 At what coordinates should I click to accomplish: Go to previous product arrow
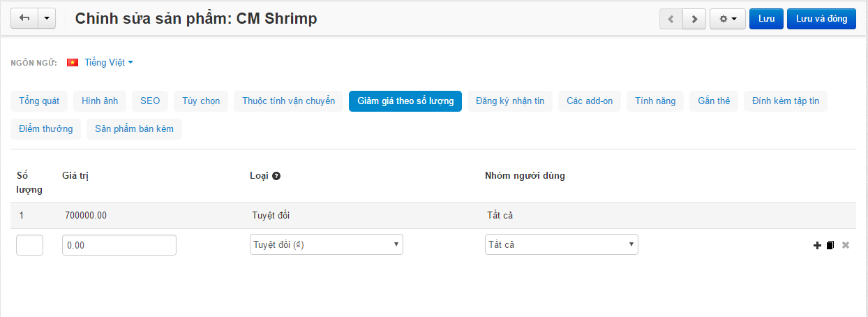(671, 19)
